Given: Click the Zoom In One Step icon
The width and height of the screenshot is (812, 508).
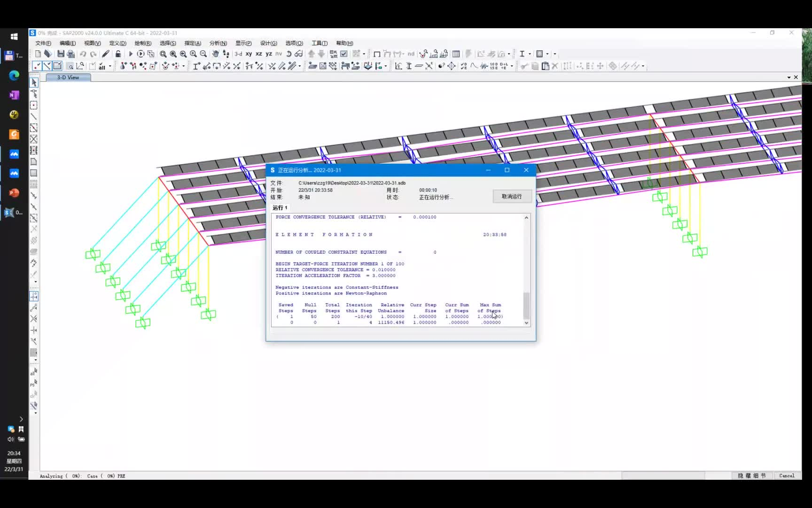Looking at the screenshot, I should pos(193,54).
